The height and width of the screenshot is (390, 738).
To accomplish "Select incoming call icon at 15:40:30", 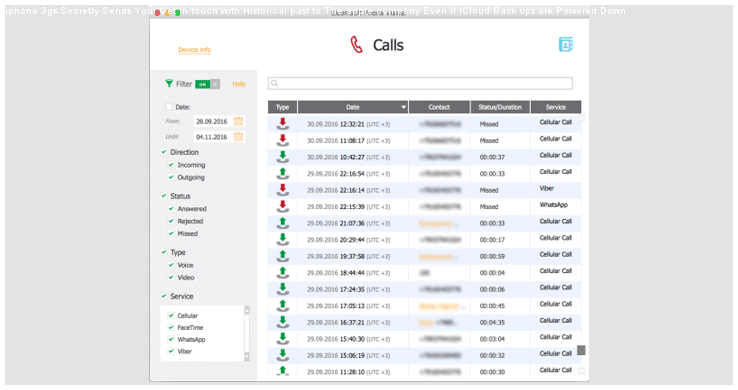I will pyautogui.click(x=282, y=338).
